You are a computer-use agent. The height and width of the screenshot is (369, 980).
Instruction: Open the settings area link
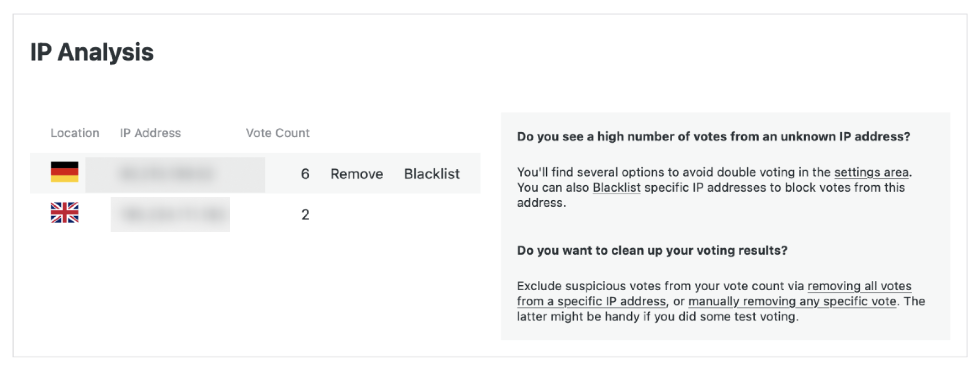(871, 172)
